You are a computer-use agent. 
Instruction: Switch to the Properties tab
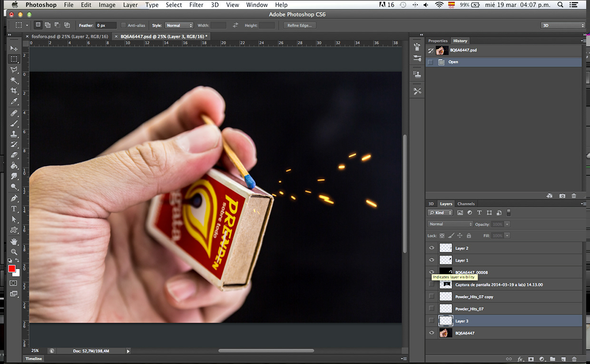[x=438, y=41]
